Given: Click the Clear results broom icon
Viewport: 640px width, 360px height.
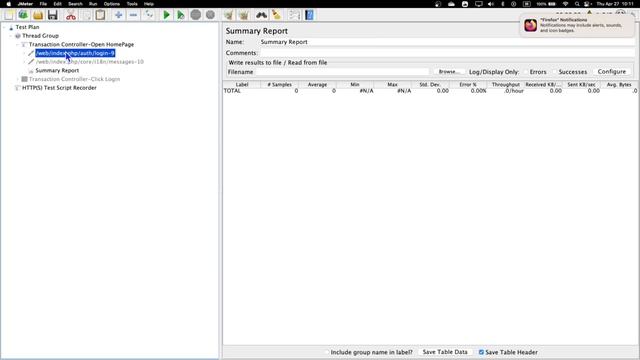Looking at the screenshot, I should (229, 15).
